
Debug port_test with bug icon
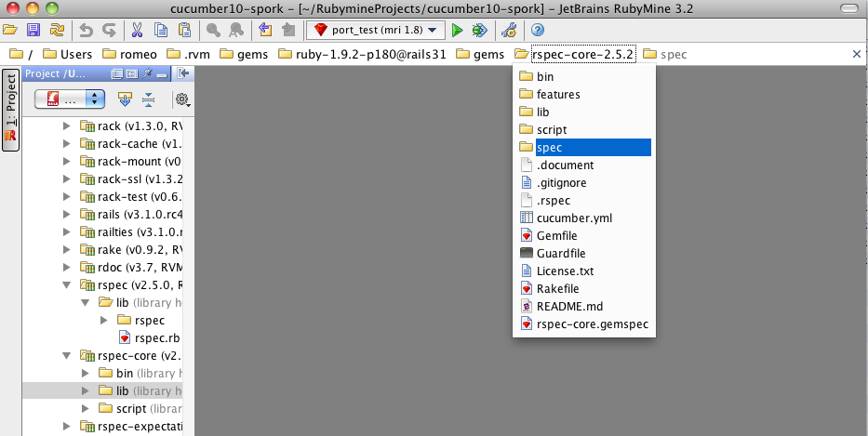pos(480,30)
